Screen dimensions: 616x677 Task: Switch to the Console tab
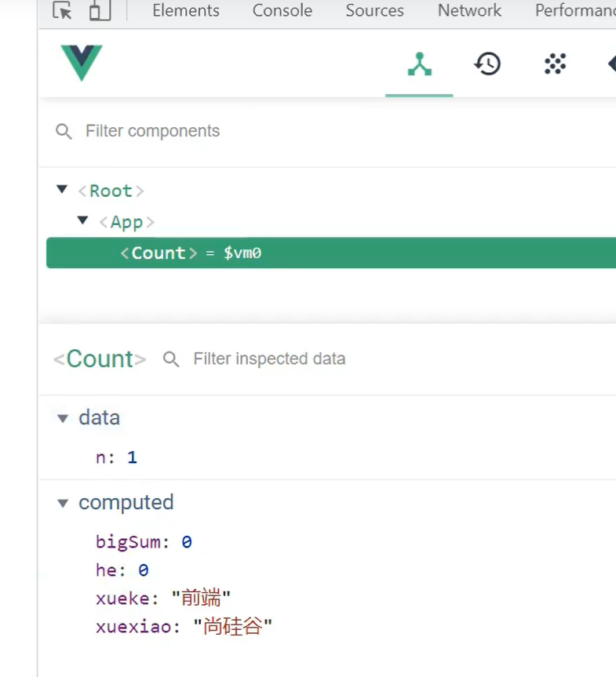click(x=282, y=10)
